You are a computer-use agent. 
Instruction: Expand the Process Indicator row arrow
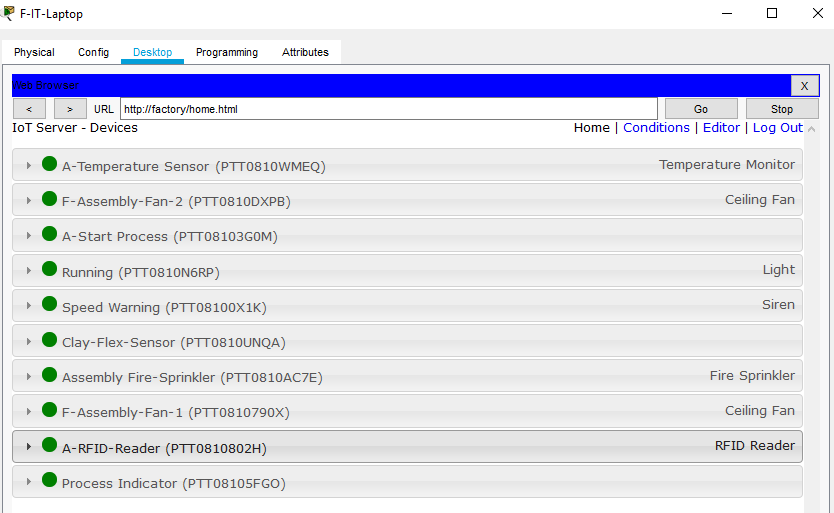29,482
